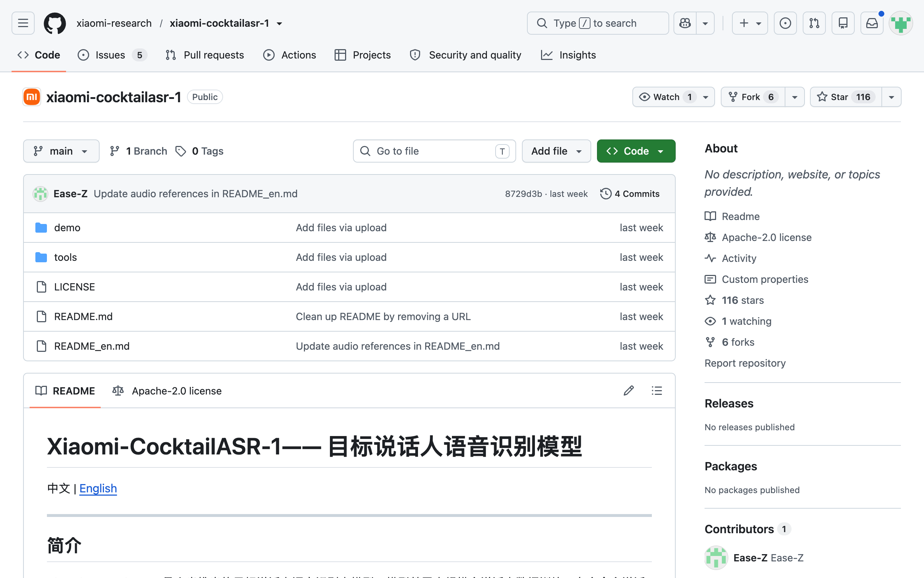
Task: Open the README_en.md file
Action: 92,346
